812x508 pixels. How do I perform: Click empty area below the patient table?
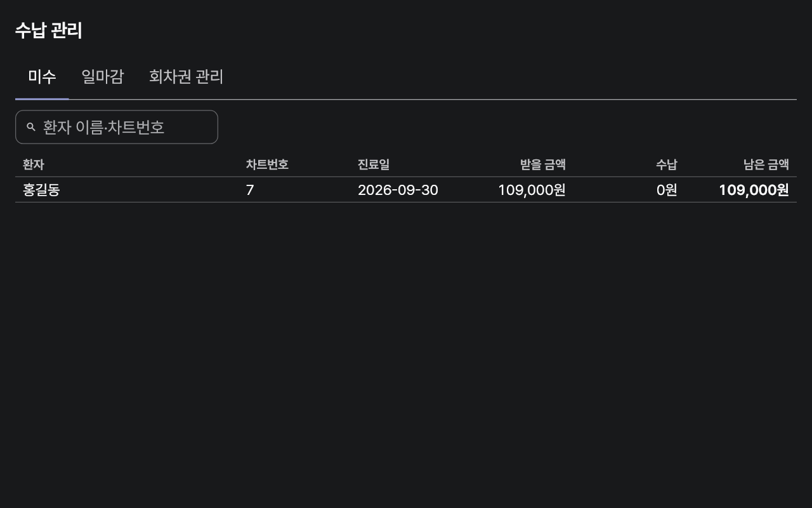coord(406,349)
